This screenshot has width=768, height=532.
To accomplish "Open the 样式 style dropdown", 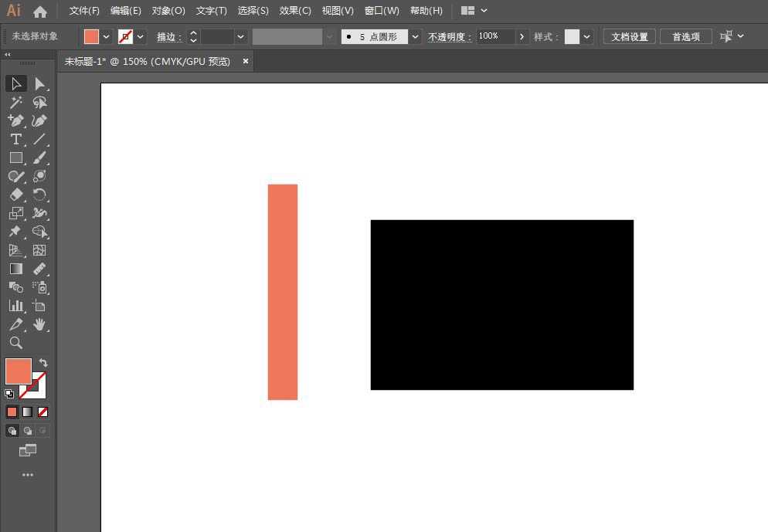I will [x=588, y=36].
